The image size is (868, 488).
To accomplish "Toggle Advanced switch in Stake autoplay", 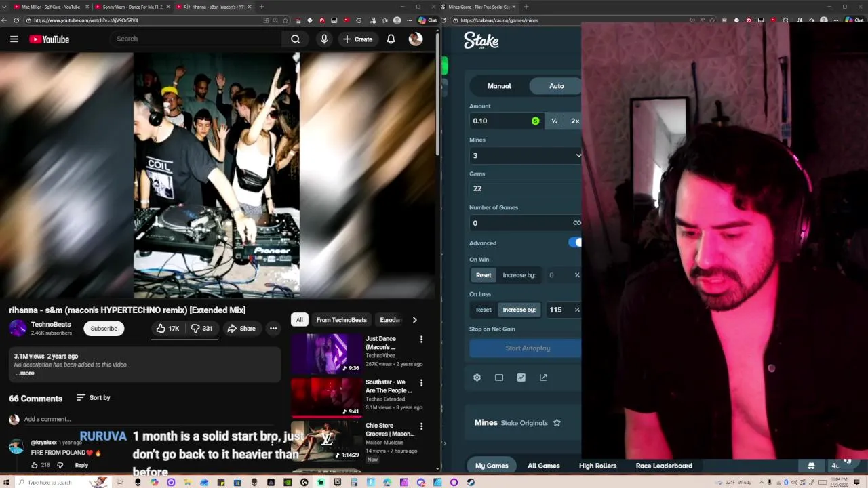I will coord(576,243).
